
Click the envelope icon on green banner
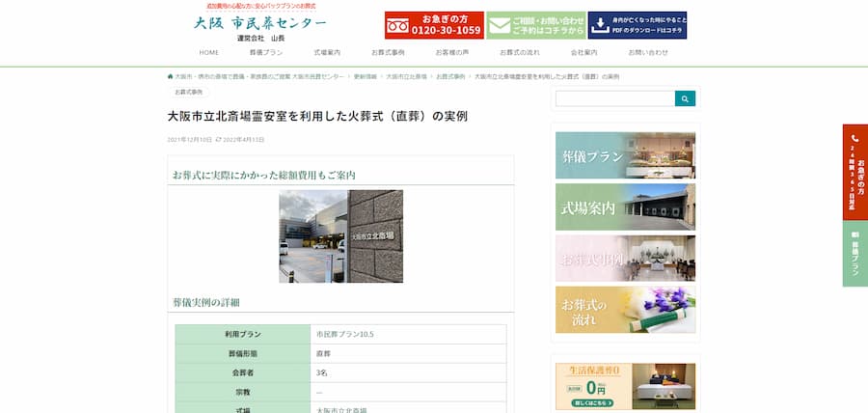500,25
